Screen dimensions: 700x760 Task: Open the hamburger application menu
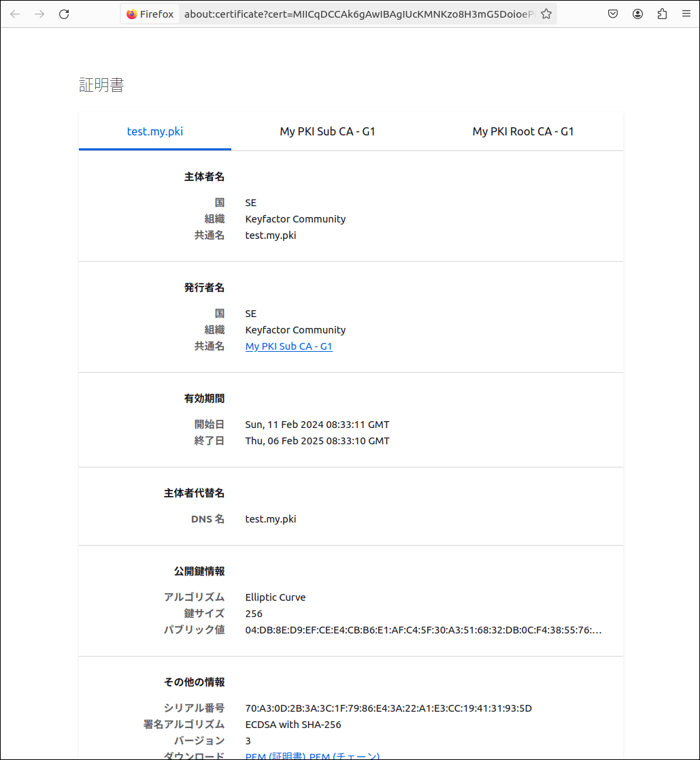point(686,14)
